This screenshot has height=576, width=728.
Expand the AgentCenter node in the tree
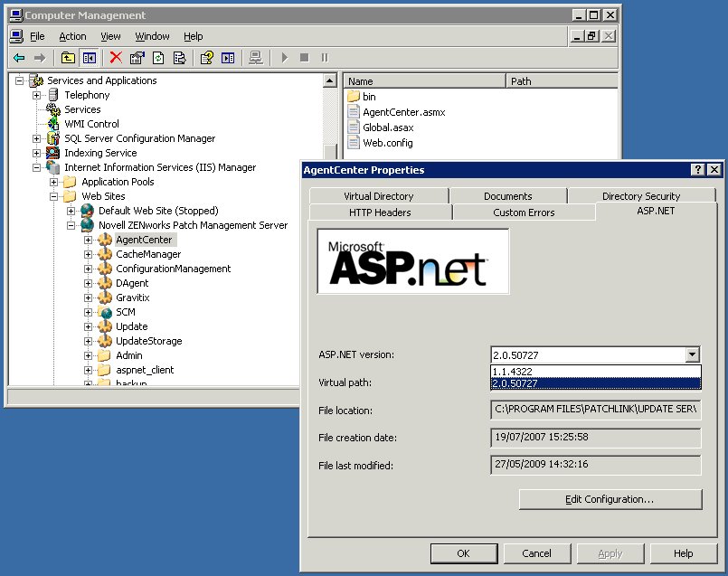[x=89, y=240]
